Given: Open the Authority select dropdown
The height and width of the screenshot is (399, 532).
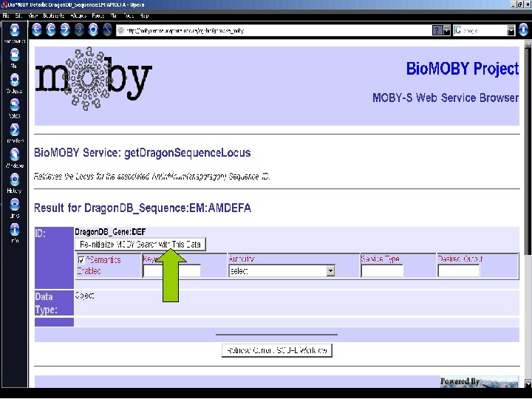Looking at the screenshot, I should tap(282, 270).
